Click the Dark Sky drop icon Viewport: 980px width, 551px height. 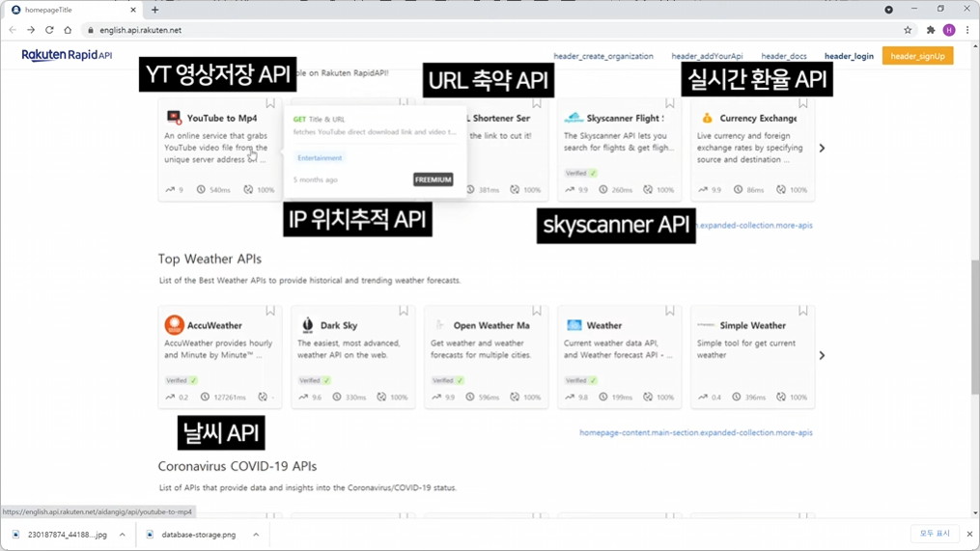point(307,325)
